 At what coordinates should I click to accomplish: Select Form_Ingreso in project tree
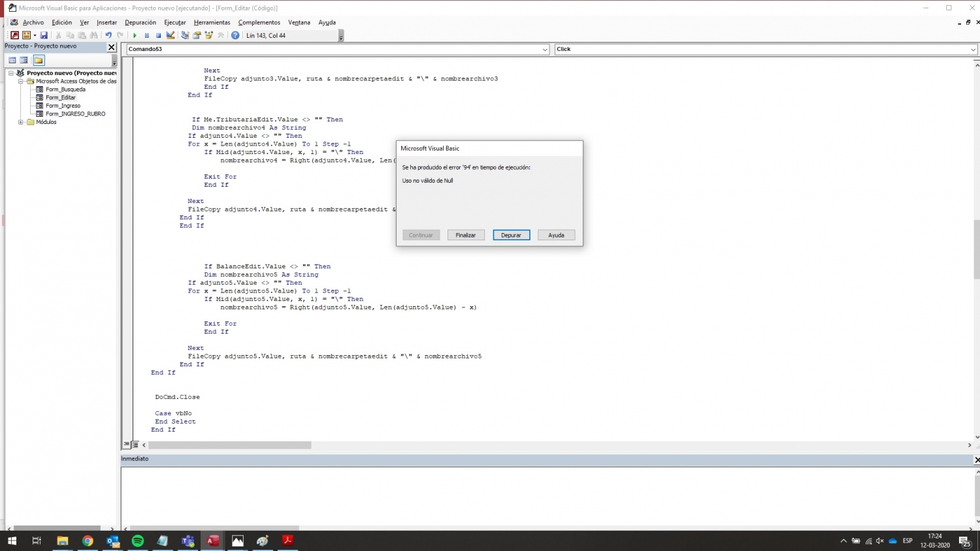(x=63, y=106)
